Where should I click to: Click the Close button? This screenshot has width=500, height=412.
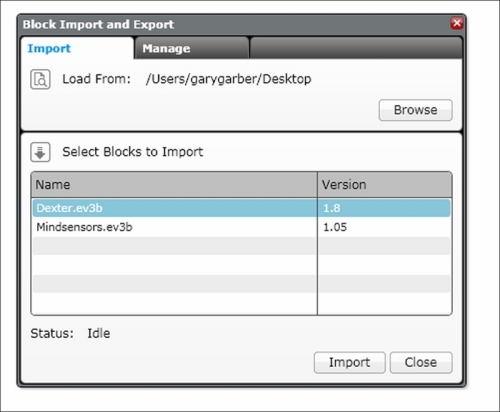point(421,362)
